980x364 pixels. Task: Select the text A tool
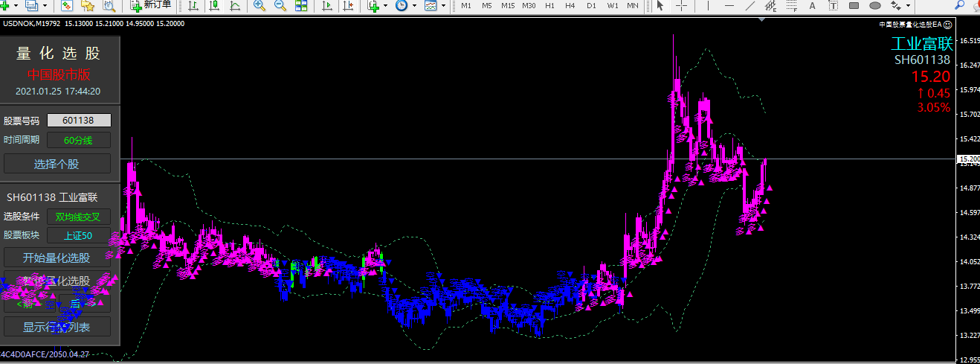(812, 5)
